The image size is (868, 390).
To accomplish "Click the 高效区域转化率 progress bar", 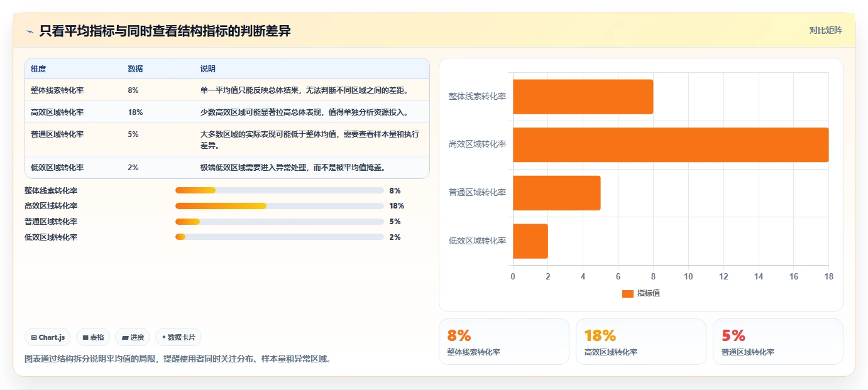I will (x=280, y=206).
